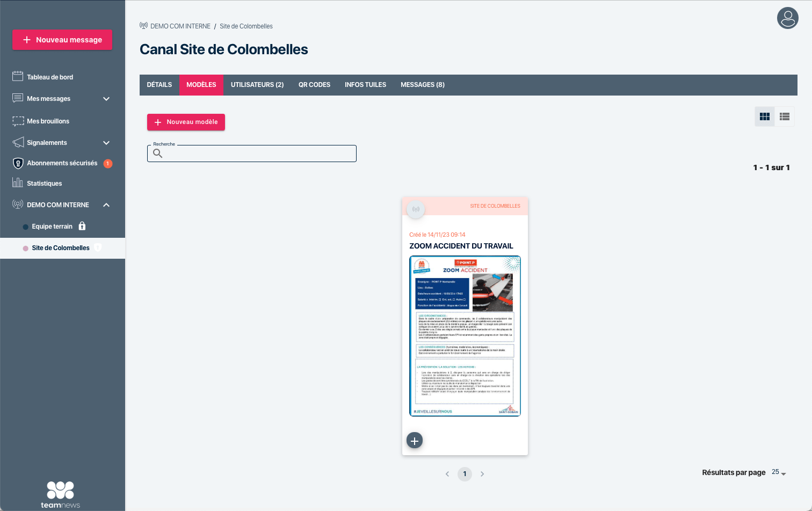Click the teamnews logo
The width and height of the screenshot is (812, 511).
tap(61, 494)
